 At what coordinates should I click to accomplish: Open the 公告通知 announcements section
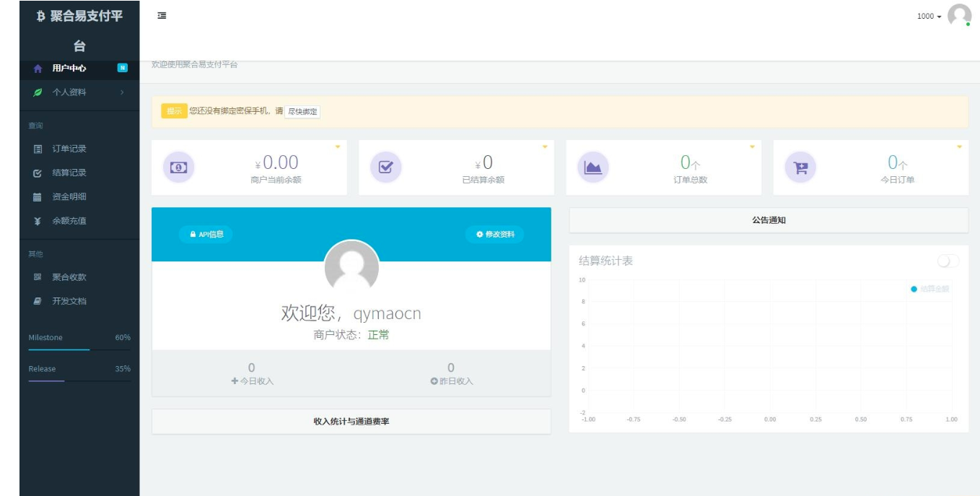pyautogui.click(x=767, y=219)
